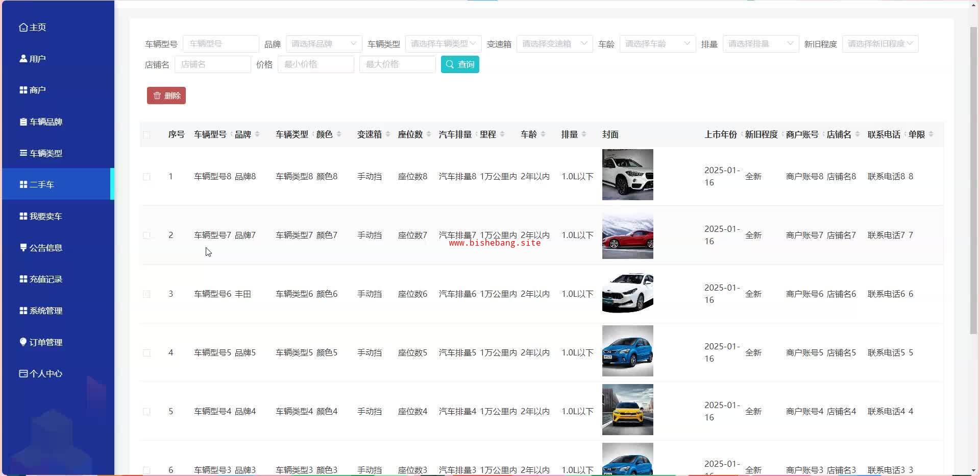Select the checkbox for row 3
The height and width of the screenshot is (476, 980).
146,294
